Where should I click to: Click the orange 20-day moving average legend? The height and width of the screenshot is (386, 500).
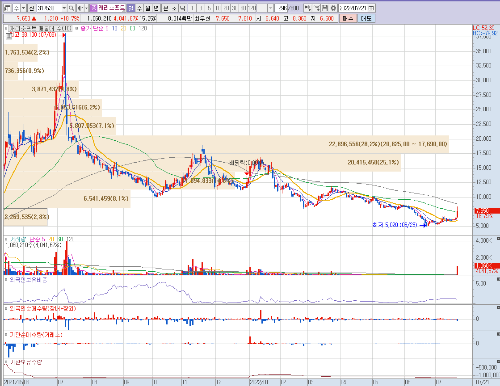click(123, 29)
